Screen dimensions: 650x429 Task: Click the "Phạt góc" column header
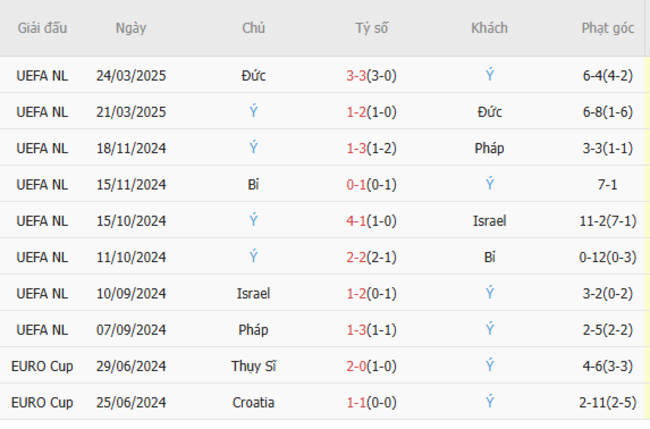[x=607, y=28]
